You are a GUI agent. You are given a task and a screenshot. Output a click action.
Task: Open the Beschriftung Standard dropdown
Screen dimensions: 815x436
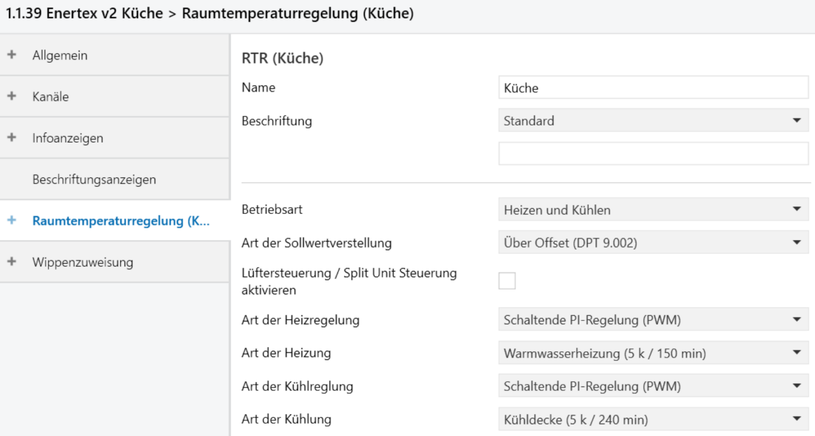pyautogui.click(x=653, y=121)
